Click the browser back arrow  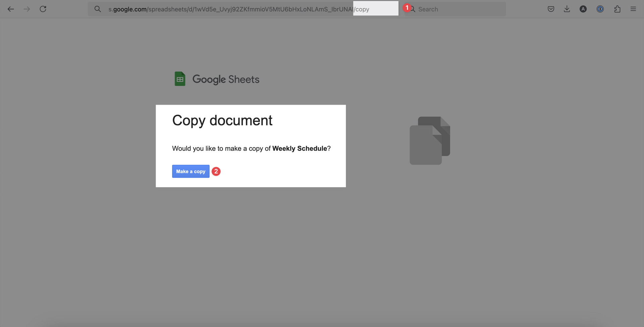click(11, 9)
